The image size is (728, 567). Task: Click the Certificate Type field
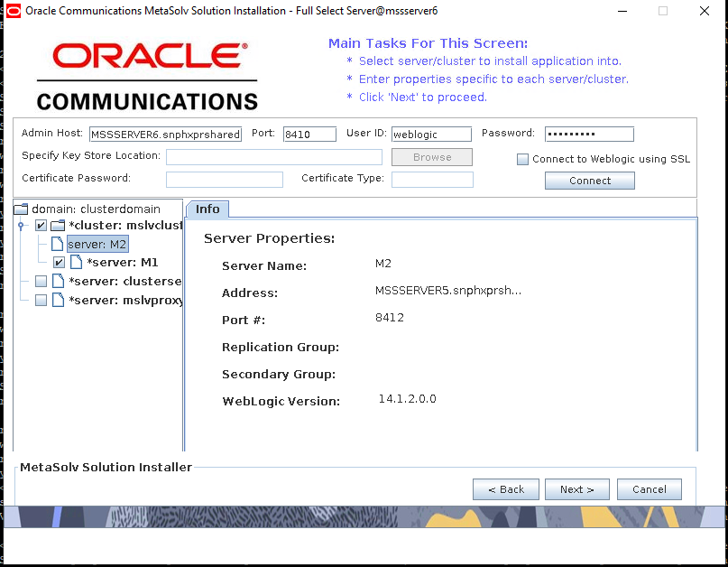click(432, 180)
